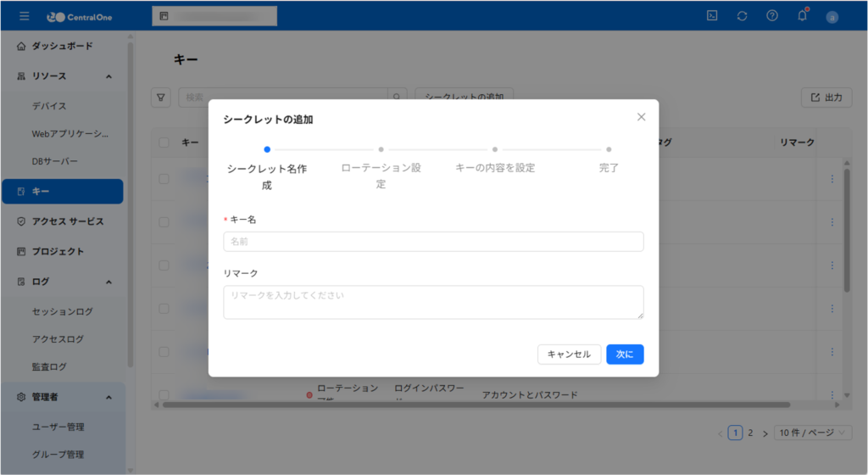This screenshot has height=475, width=868.
Task: Open the notifications bell icon
Action: click(x=802, y=16)
